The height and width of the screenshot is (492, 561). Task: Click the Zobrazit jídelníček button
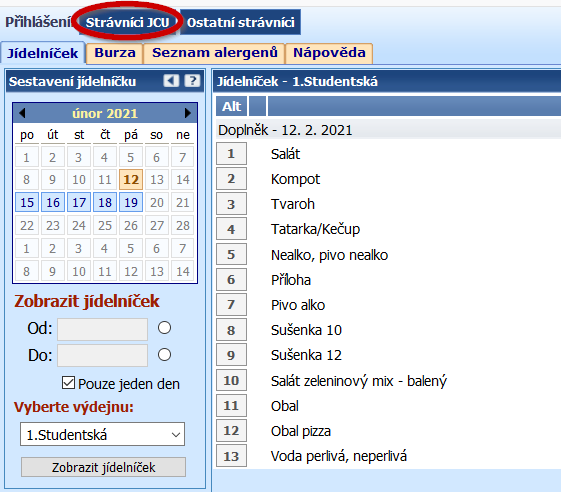click(x=103, y=467)
